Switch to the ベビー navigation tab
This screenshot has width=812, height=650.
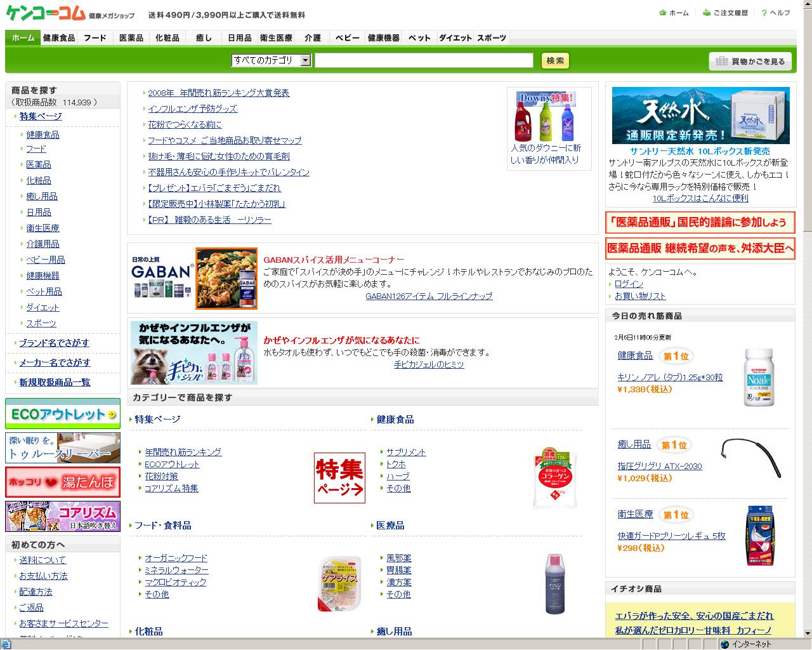348,38
